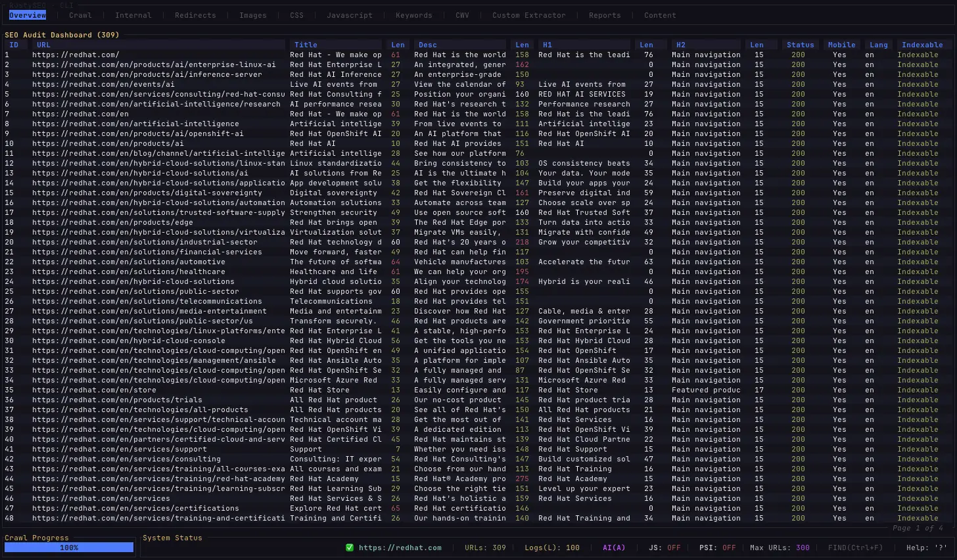Open the Reports tab

pos(605,15)
